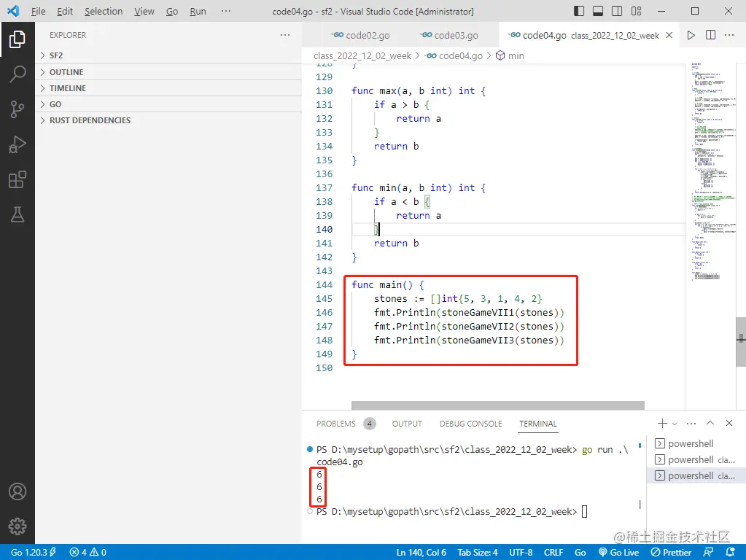Start Go Live server
This screenshot has width=746, height=560.
click(x=618, y=553)
